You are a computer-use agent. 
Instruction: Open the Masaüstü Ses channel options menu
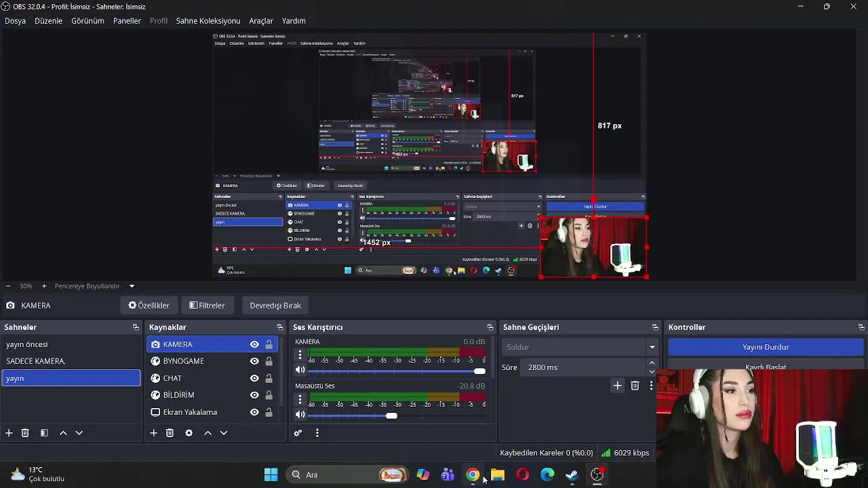[x=300, y=399]
